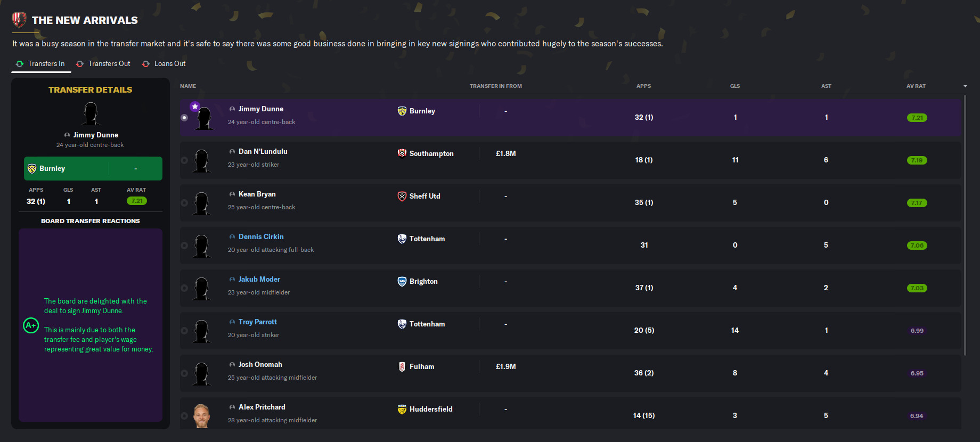Click the Brighton club badge icon
Screen dimensions: 980x442
pyautogui.click(x=402, y=282)
